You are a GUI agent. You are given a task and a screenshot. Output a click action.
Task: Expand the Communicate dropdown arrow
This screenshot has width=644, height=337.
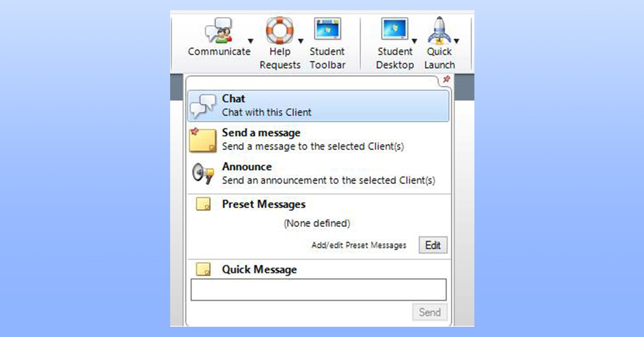click(250, 41)
